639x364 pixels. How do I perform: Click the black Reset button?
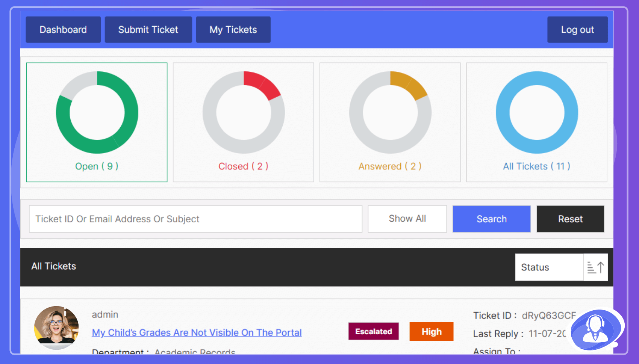pyautogui.click(x=571, y=219)
